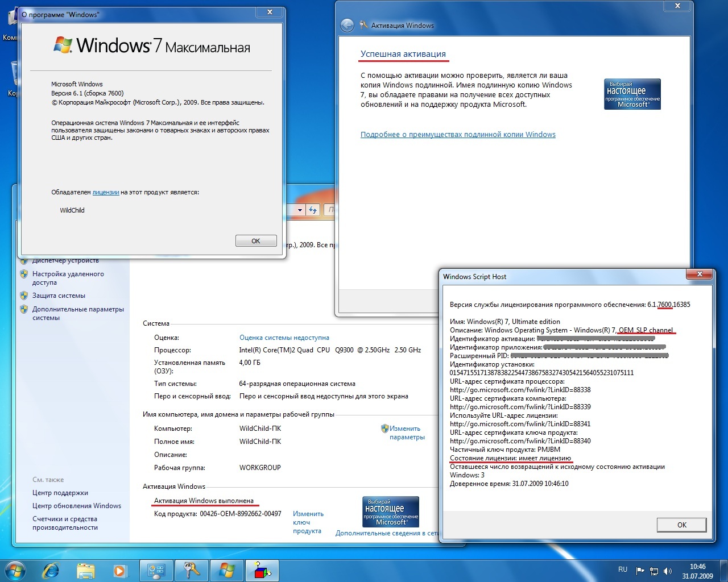
Task: Click Изменить ключ продукта link
Action: (x=308, y=522)
